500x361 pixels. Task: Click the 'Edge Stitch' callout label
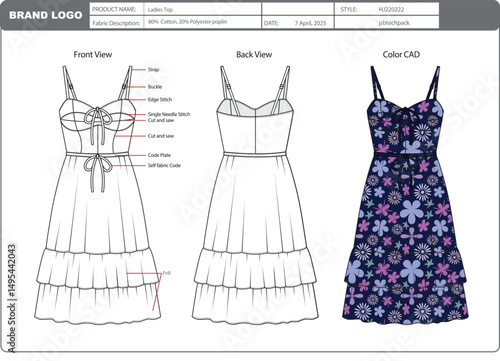[160, 99]
